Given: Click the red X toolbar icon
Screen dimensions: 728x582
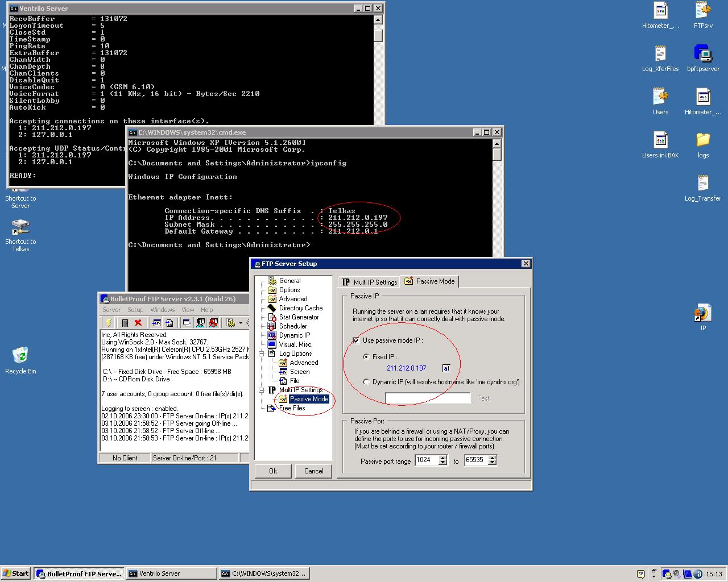Looking at the screenshot, I should pos(138,323).
